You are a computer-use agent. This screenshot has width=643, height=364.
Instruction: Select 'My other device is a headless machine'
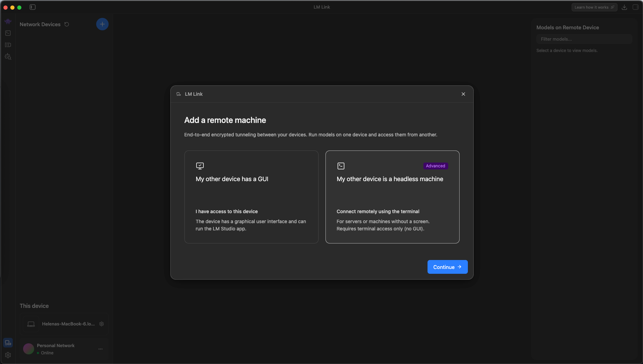coord(392,197)
